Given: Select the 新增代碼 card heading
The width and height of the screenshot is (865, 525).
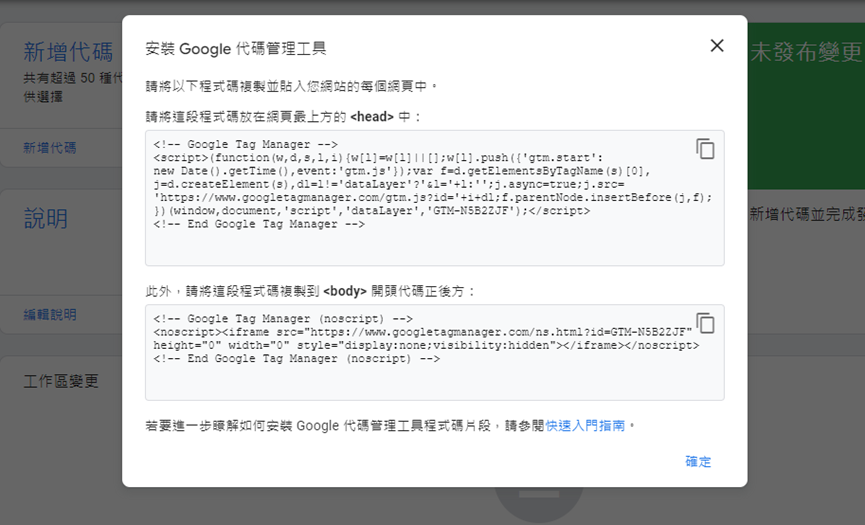Looking at the screenshot, I should click(x=68, y=51).
